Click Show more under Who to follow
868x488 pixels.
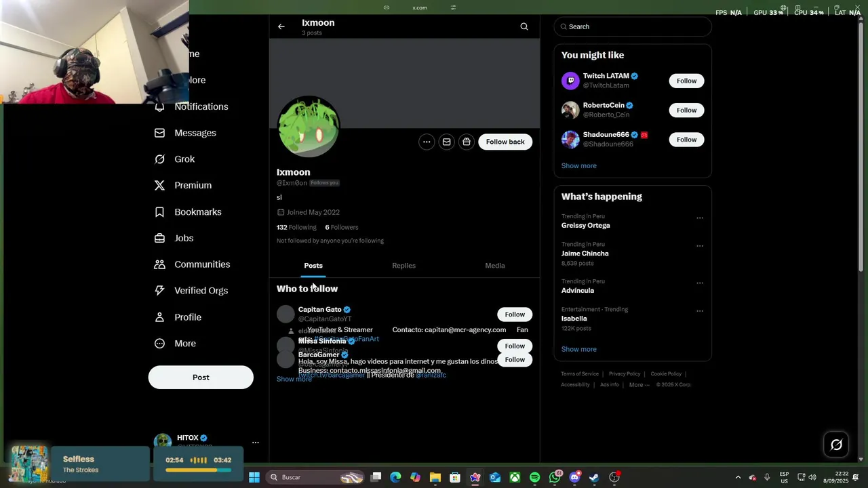pos(294,379)
